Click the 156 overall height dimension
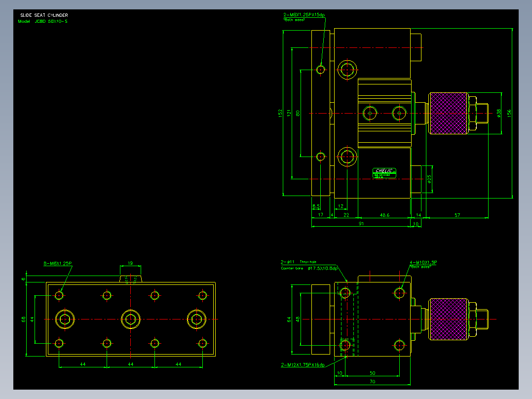This screenshot has height=399, width=532. 509,113
